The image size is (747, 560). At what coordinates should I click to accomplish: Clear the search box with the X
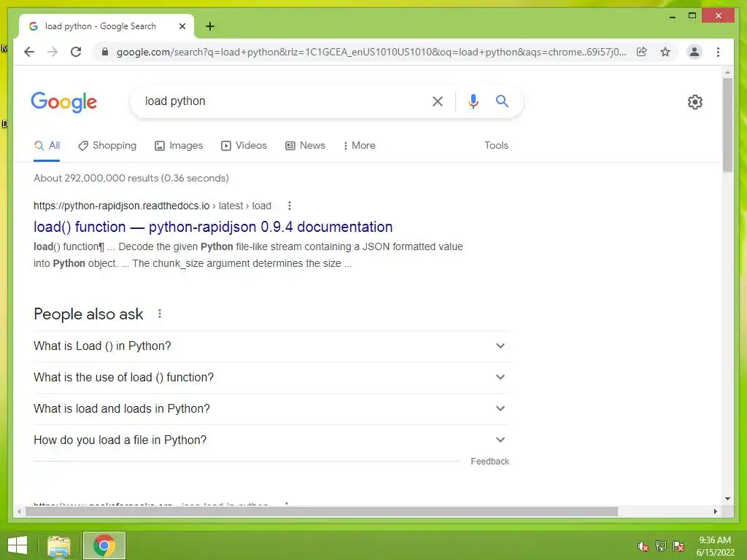coord(438,101)
